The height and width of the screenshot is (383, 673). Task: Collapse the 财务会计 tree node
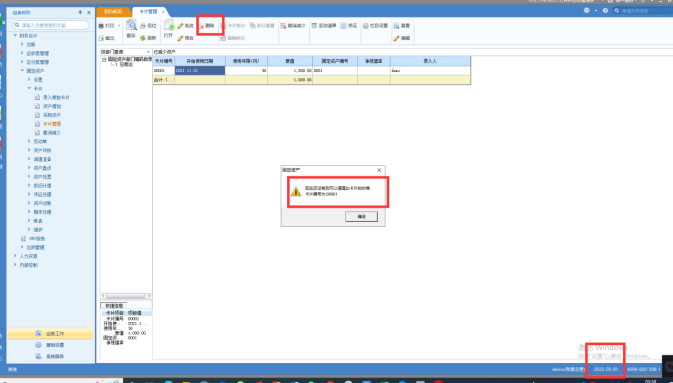click(x=15, y=35)
